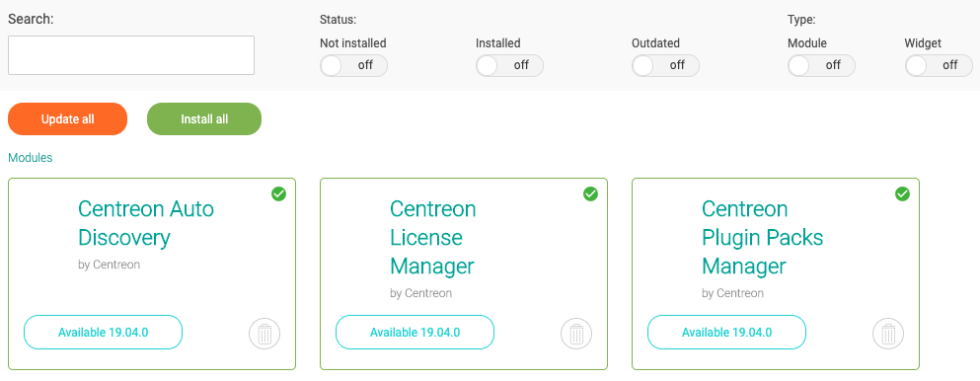
Task: Switch on the Module type filter
Action: click(821, 65)
